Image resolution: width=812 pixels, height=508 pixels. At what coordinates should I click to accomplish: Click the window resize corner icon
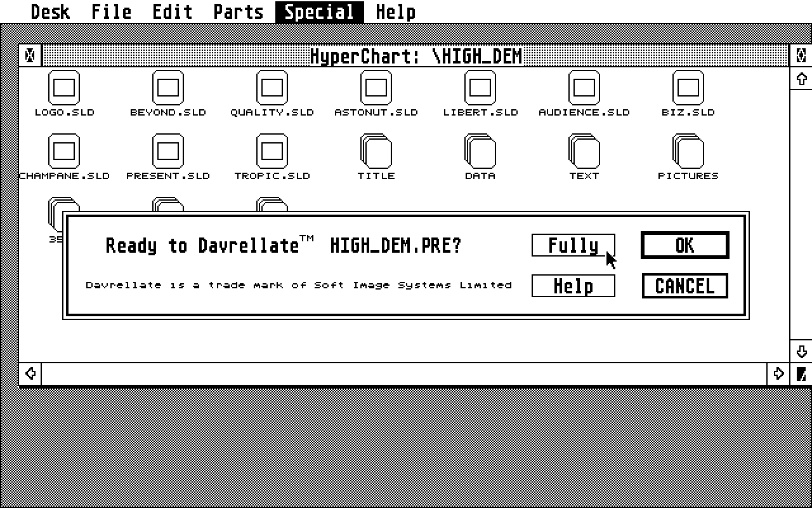point(801,373)
